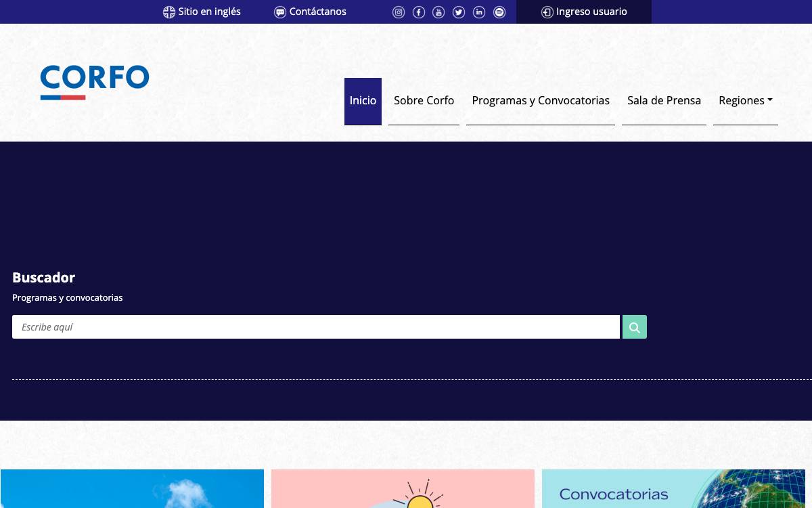Open the YouTube social icon

coord(438,12)
